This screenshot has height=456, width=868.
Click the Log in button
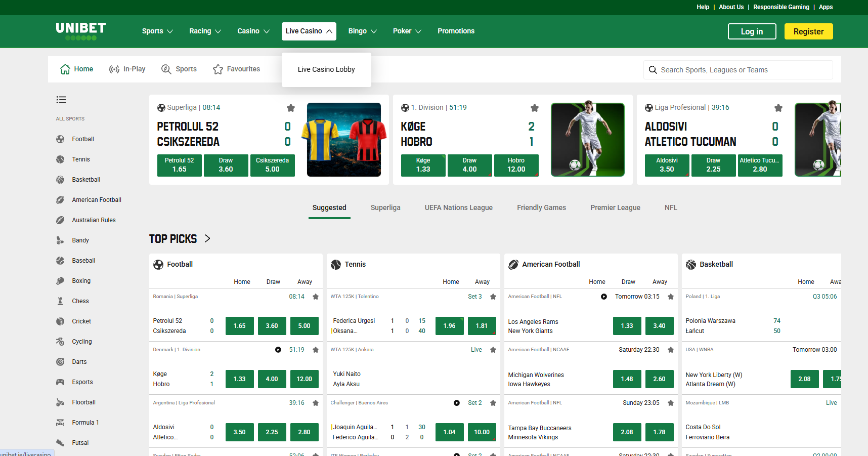coord(752,31)
